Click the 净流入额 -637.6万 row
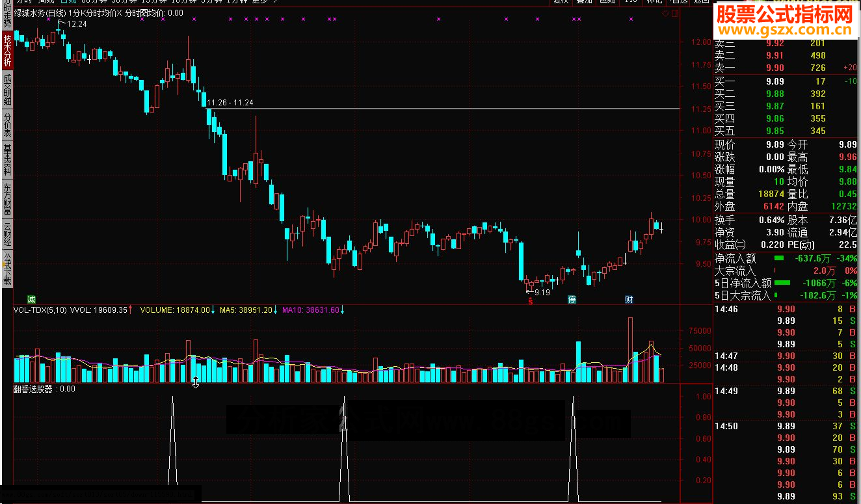The height and width of the screenshot is (504, 861). tap(786, 258)
